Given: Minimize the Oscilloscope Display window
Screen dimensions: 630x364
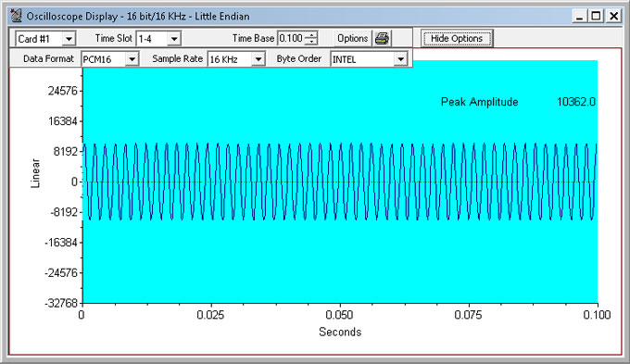Looking at the screenshot, I should [579, 16].
